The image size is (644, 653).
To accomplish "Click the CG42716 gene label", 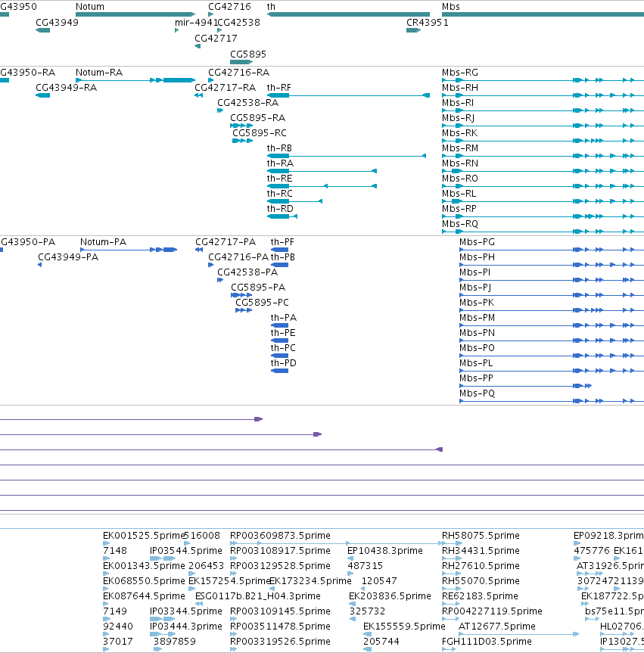I will (x=229, y=7).
